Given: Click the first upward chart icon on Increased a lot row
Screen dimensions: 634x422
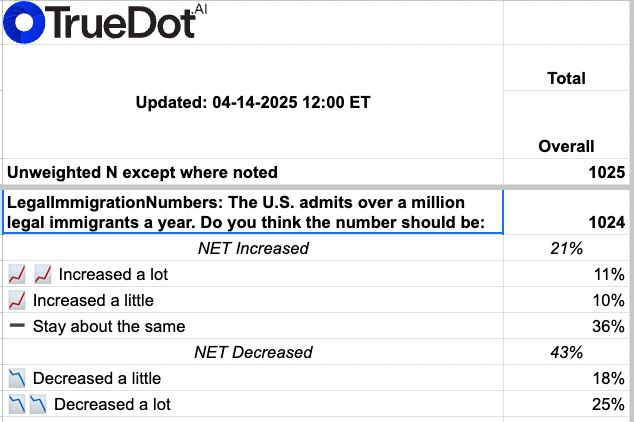Looking at the screenshot, I should (17, 274).
